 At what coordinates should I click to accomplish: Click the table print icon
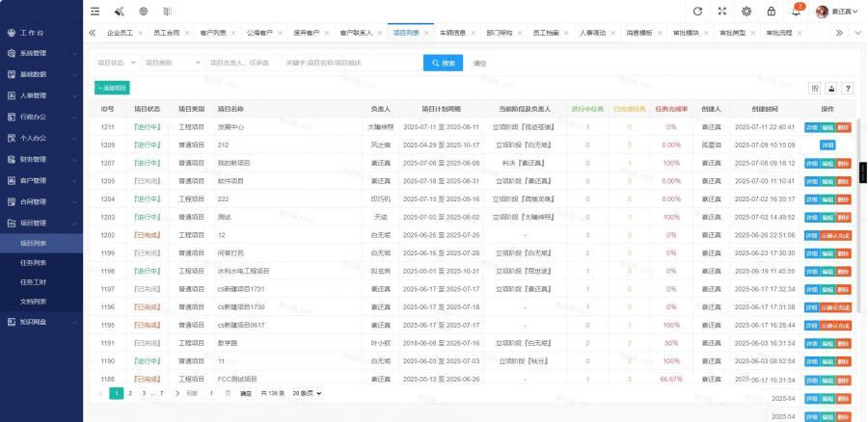[831, 89]
